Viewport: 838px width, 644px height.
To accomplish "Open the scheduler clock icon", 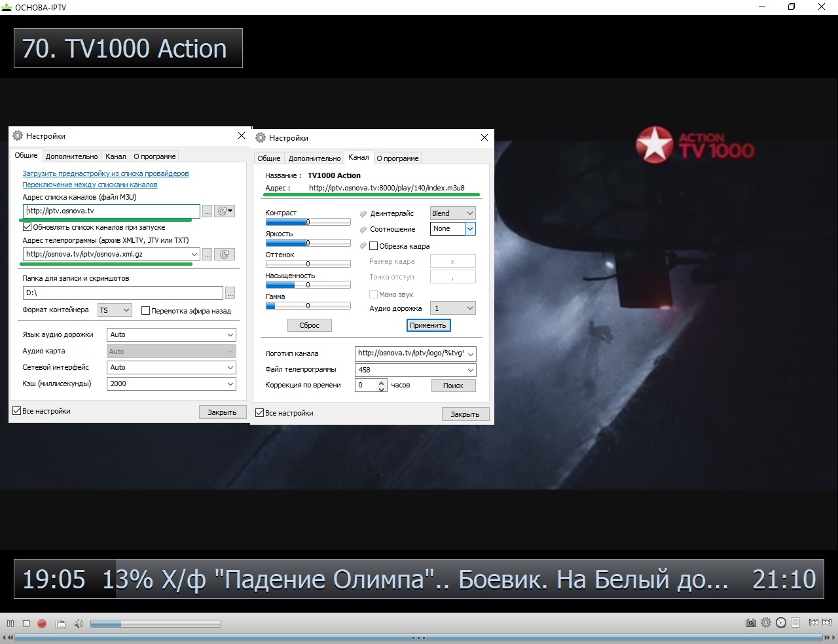I will [780, 623].
